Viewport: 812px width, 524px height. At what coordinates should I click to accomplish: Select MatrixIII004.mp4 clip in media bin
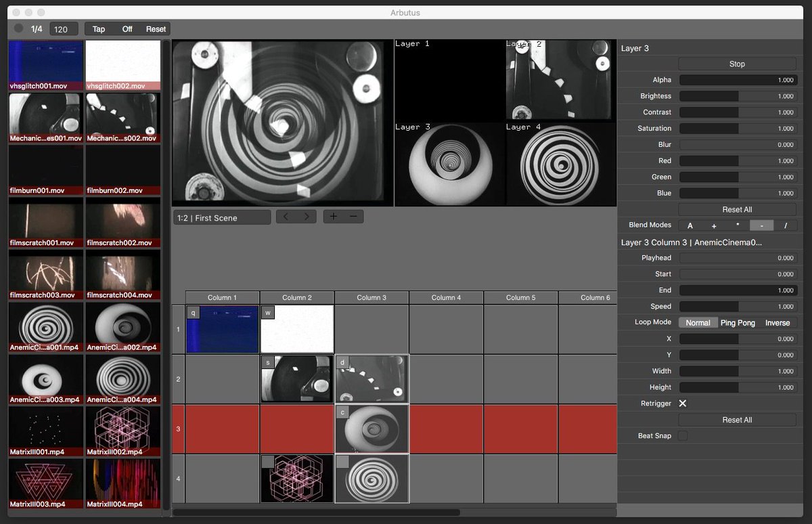coord(123,484)
